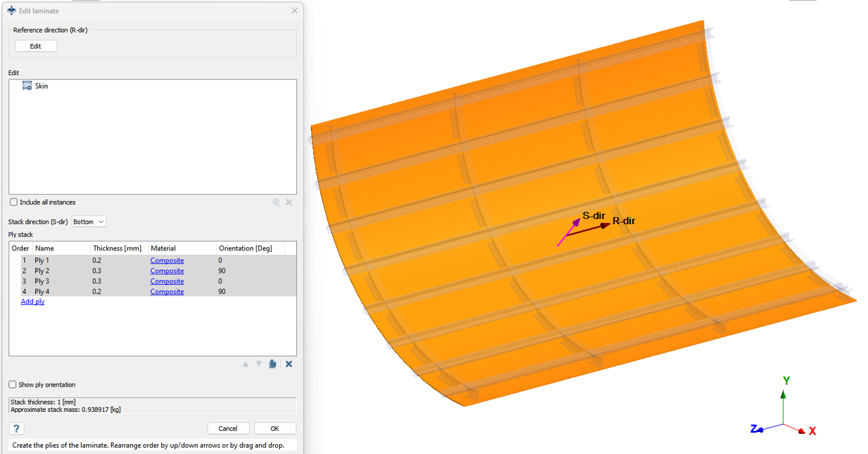Click the duplicate ply icon
Image resolution: width=868 pixels, height=454 pixels.
click(x=272, y=364)
